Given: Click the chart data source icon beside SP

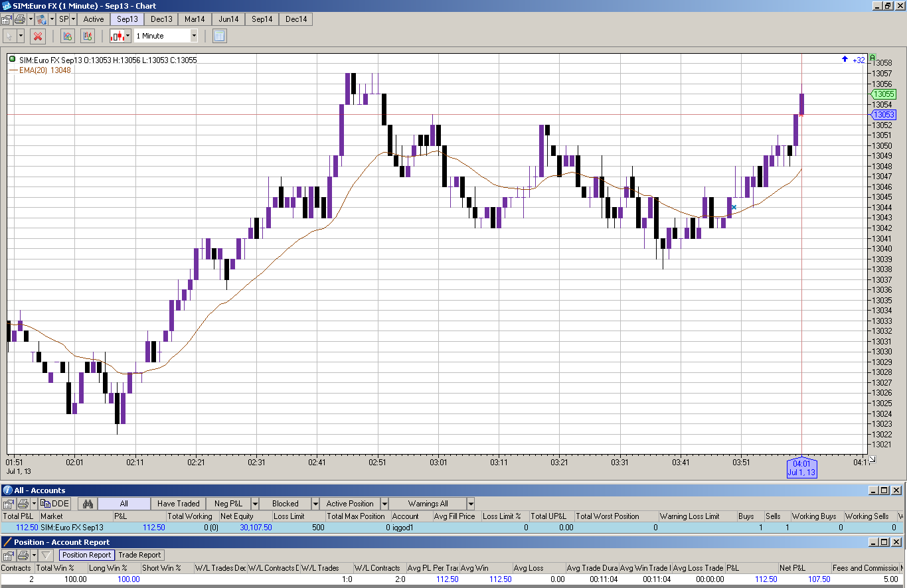Looking at the screenshot, I should click(41, 19).
